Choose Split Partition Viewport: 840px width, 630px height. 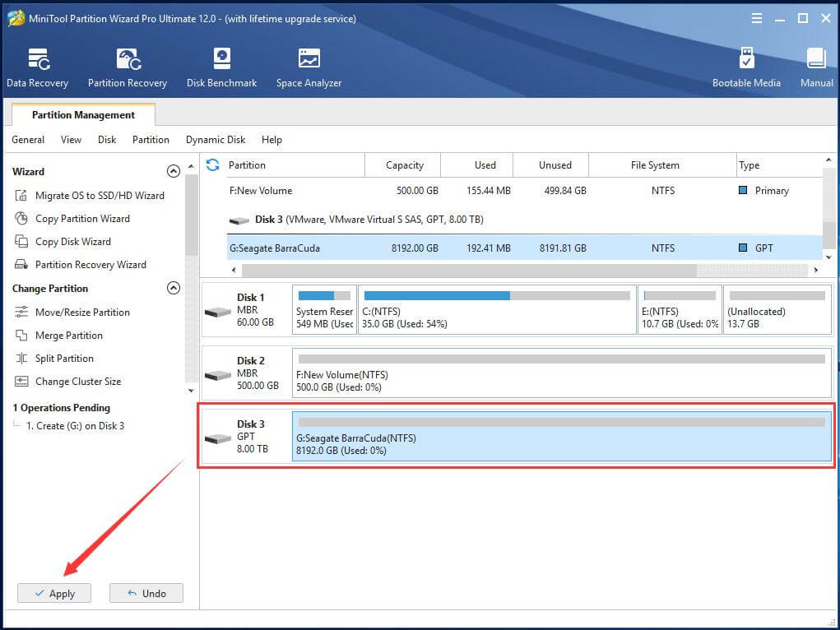click(x=64, y=359)
